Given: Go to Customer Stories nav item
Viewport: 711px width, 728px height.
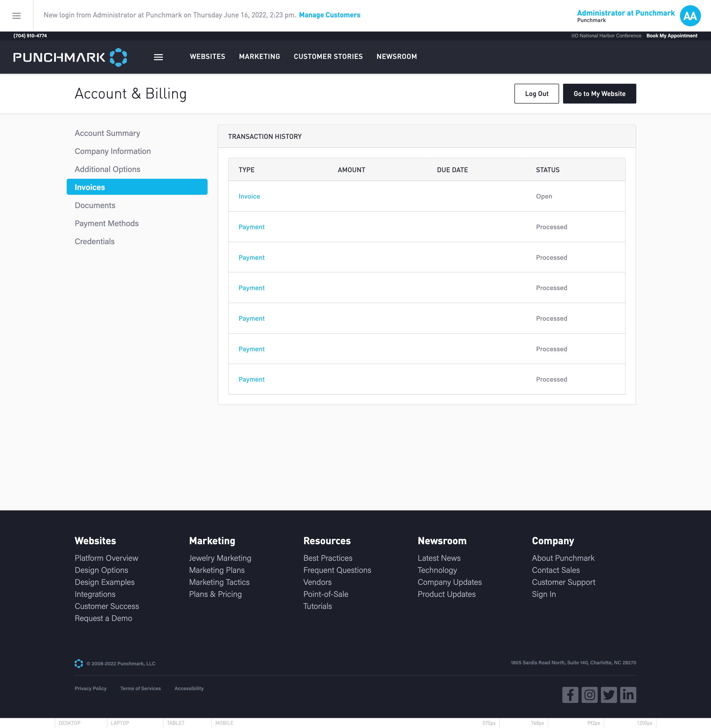Looking at the screenshot, I should click(x=328, y=56).
